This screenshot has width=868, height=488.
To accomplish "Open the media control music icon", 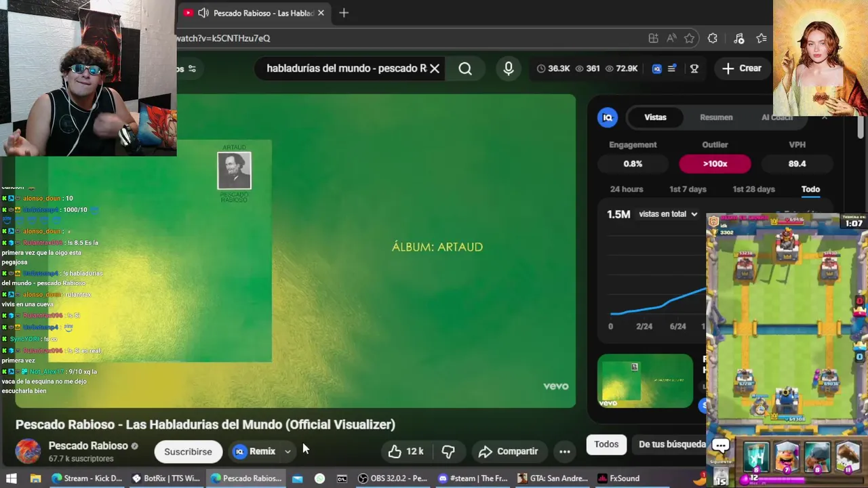I will [x=739, y=39].
